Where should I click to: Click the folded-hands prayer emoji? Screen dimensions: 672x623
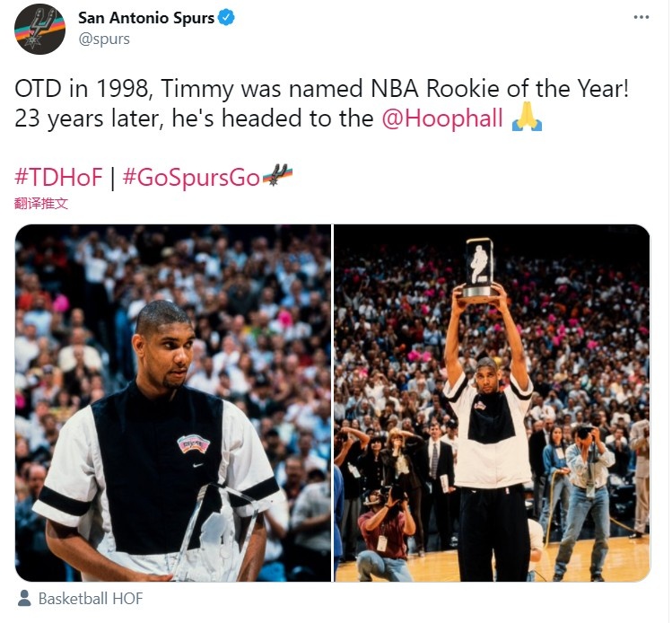(x=527, y=117)
